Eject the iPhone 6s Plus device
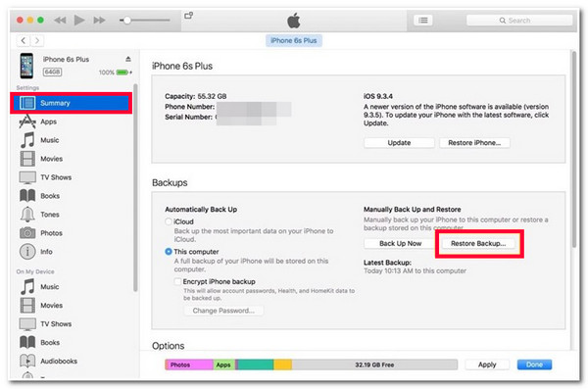Screen dimensions: 588x389 (x=128, y=59)
